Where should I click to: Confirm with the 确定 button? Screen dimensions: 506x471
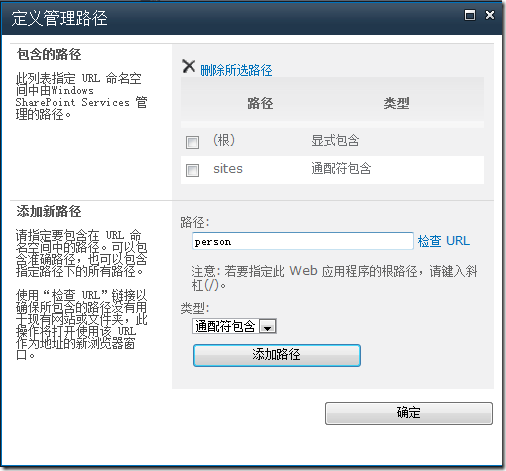409,413
